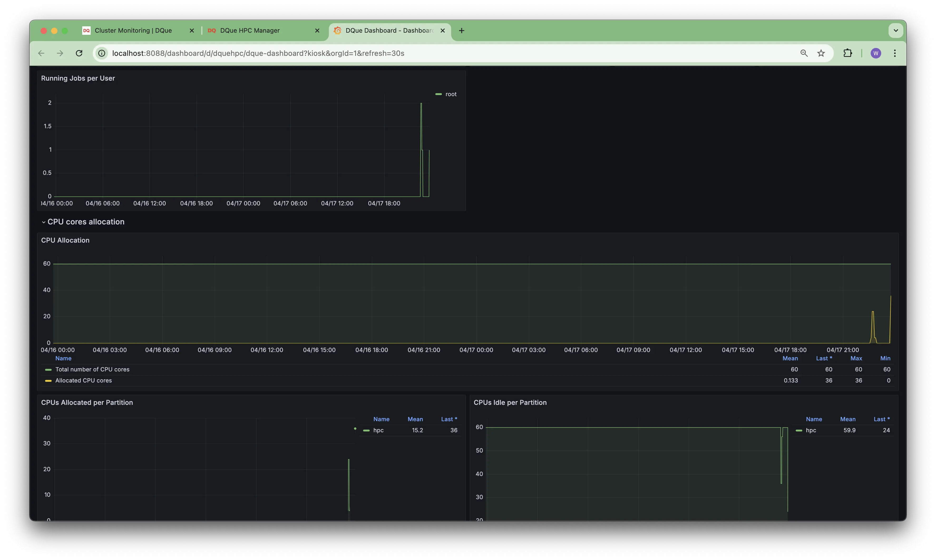Collapse the CPU cores allocation row

(86, 222)
